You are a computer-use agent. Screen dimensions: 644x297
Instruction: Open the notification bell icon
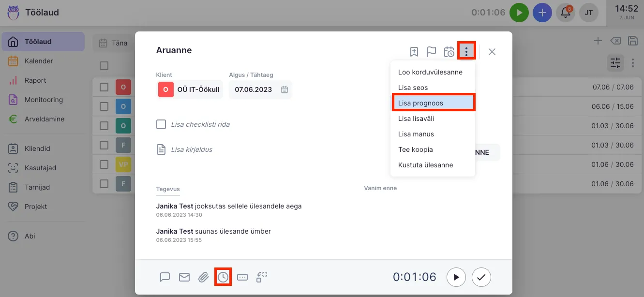click(565, 13)
